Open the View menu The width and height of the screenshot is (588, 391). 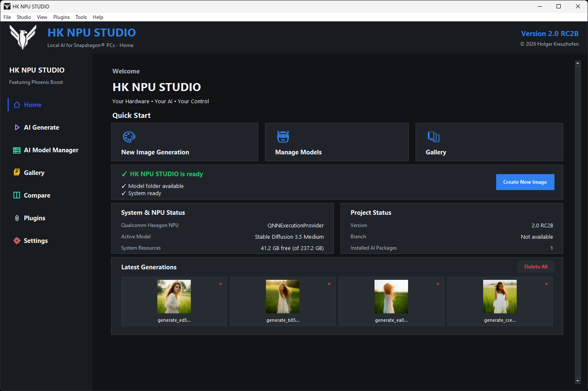(x=42, y=17)
